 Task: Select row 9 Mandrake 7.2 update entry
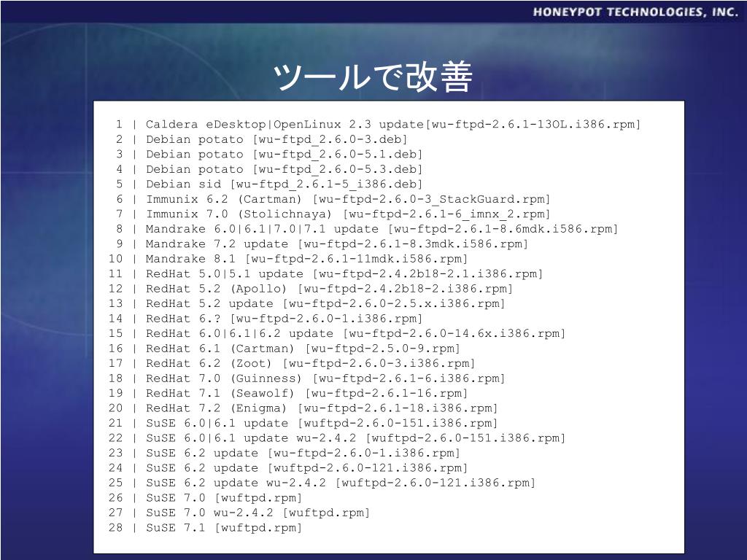click(321, 244)
